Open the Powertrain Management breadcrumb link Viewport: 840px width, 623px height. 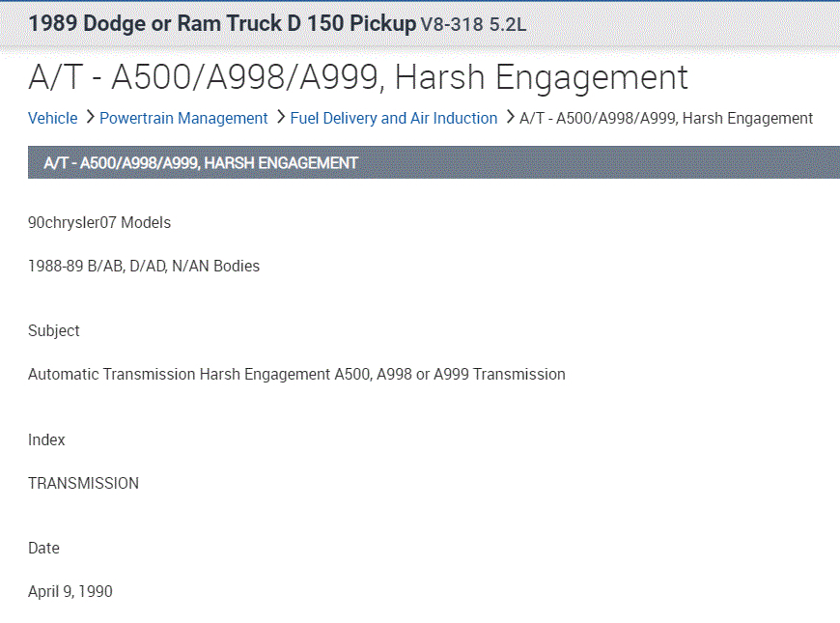pos(183,118)
